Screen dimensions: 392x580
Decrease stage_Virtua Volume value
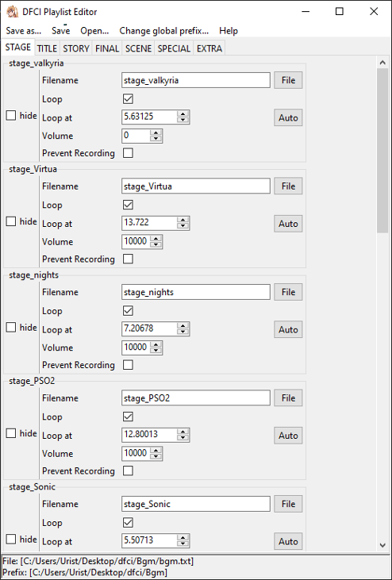pos(156,244)
